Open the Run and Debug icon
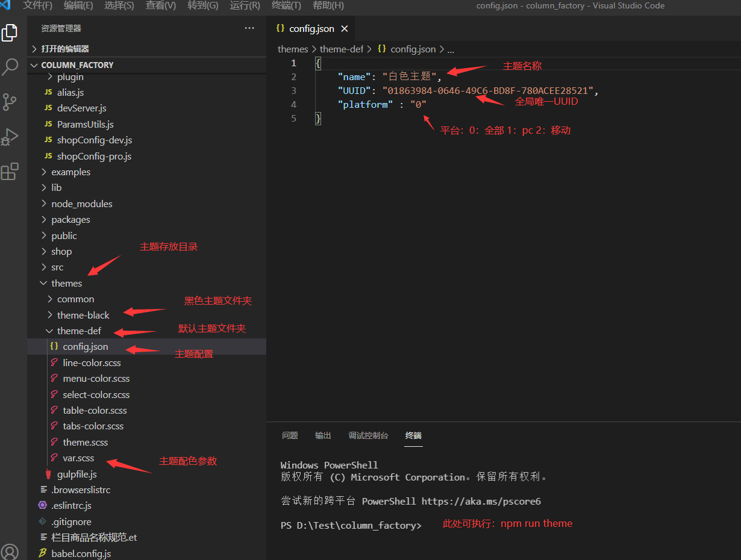 coord(10,137)
